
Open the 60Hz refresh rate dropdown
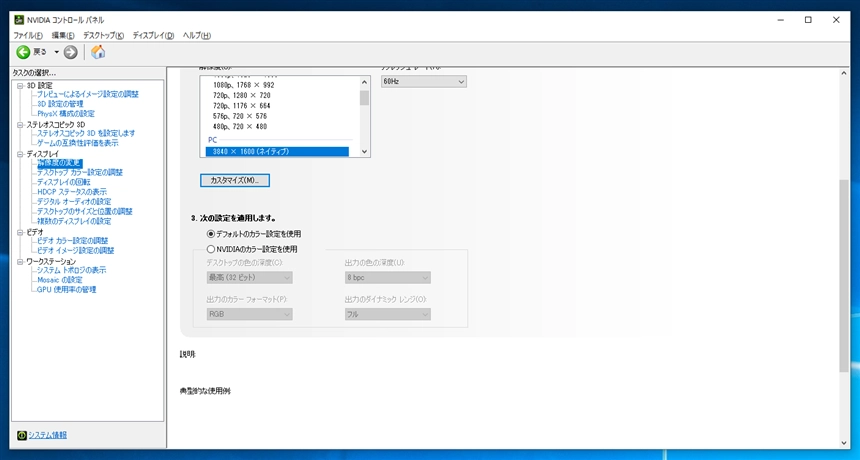point(424,81)
